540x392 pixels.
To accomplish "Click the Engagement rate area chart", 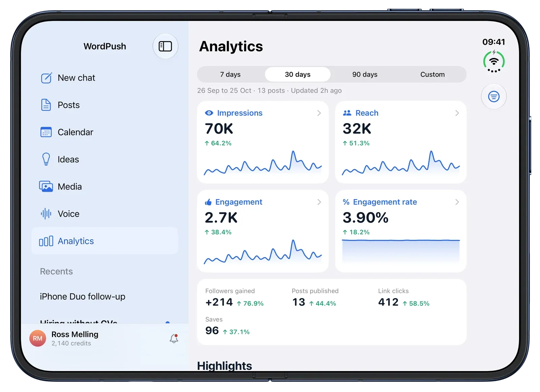I will coord(401,251).
